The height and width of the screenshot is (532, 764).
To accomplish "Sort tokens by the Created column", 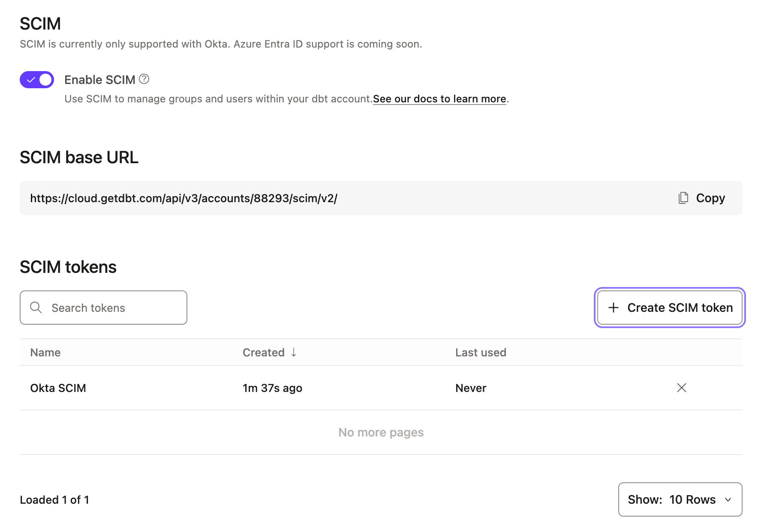I will tap(264, 352).
